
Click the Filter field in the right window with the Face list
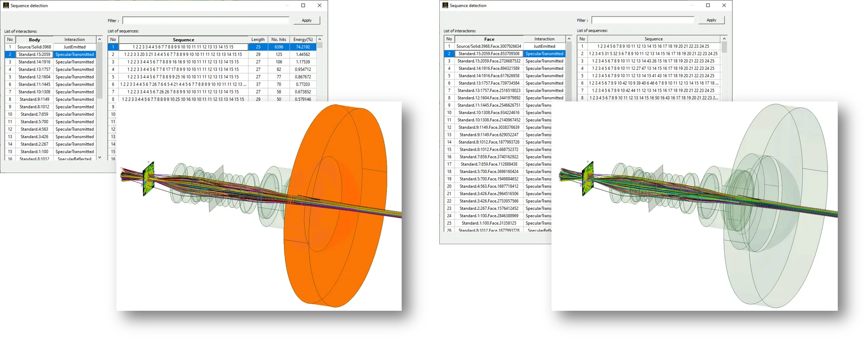(x=642, y=20)
